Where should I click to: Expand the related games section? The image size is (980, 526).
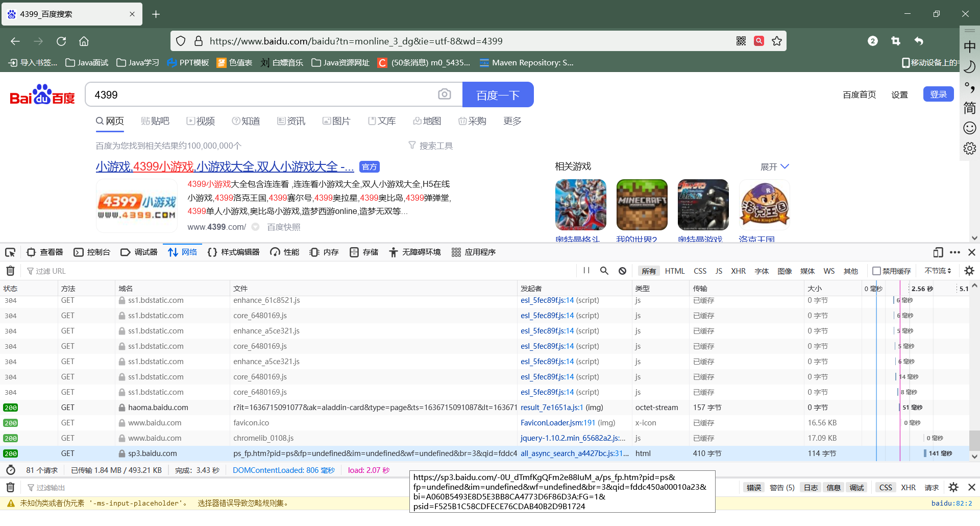[x=774, y=167]
